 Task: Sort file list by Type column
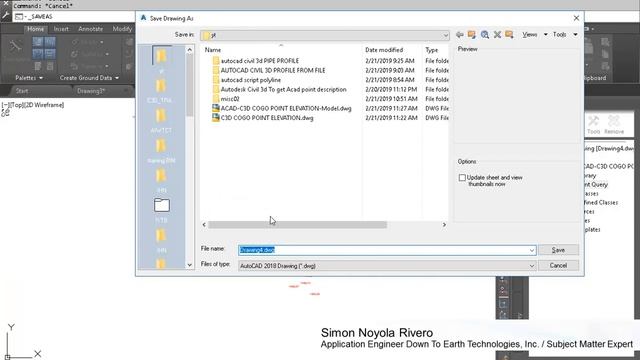[x=431, y=50]
